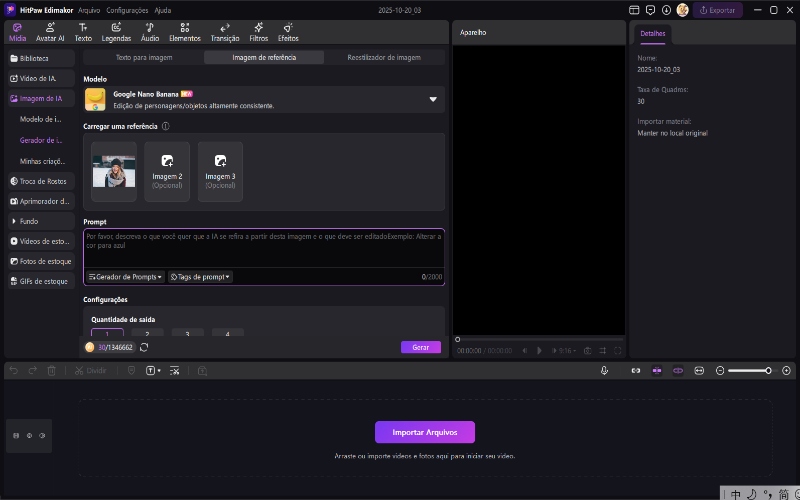Open the Configurações menu
Viewport: 800px width, 500px height.
coord(127,10)
